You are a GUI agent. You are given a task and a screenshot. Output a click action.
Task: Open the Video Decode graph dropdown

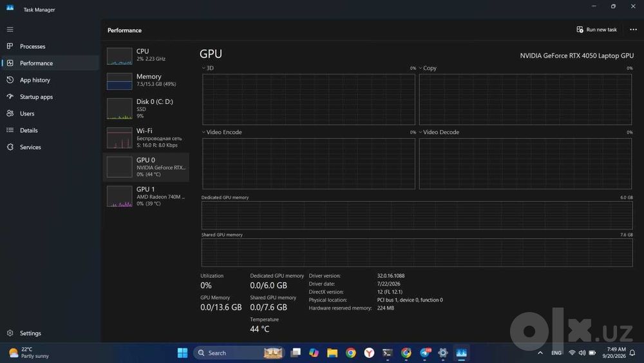tap(439, 132)
